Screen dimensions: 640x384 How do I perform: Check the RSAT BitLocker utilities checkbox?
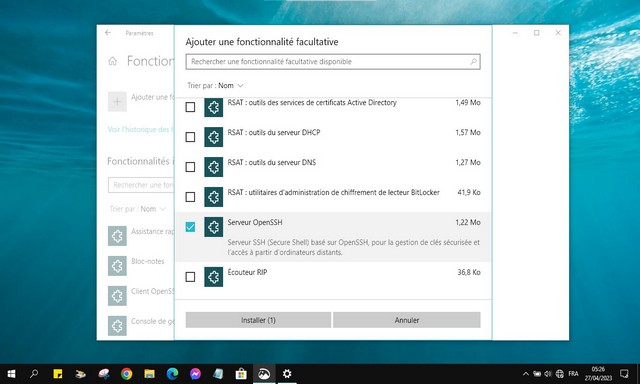click(x=190, y=197)
